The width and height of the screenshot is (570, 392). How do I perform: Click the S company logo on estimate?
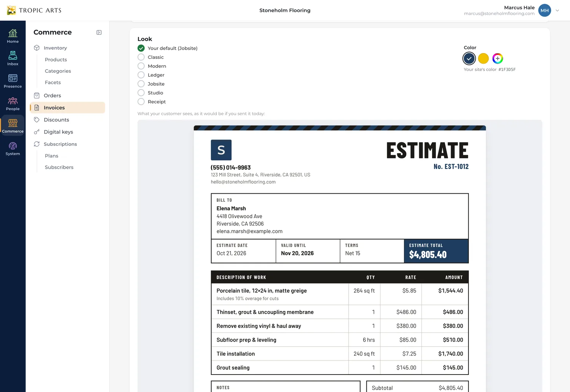tap(221, 150)
